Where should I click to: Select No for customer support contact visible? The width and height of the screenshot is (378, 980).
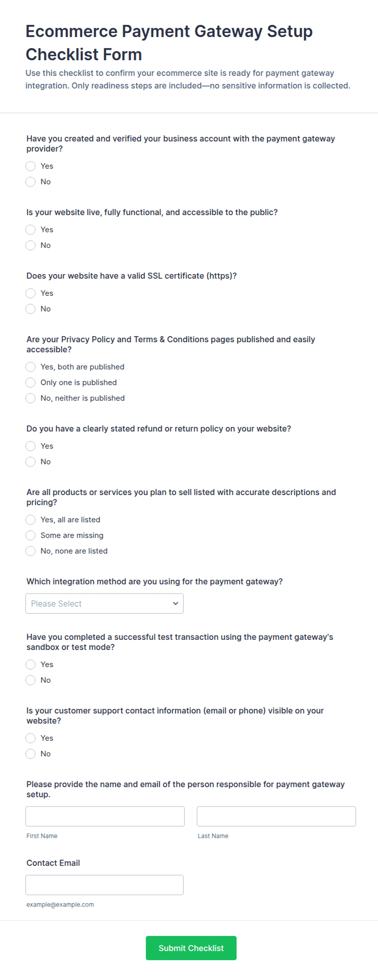coord(30,754)
